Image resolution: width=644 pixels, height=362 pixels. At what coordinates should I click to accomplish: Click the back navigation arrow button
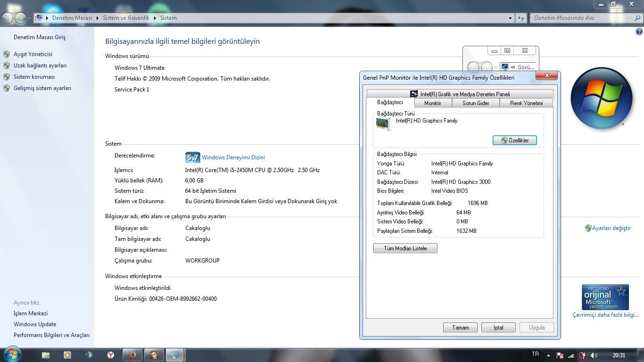[x=8, y=18]
